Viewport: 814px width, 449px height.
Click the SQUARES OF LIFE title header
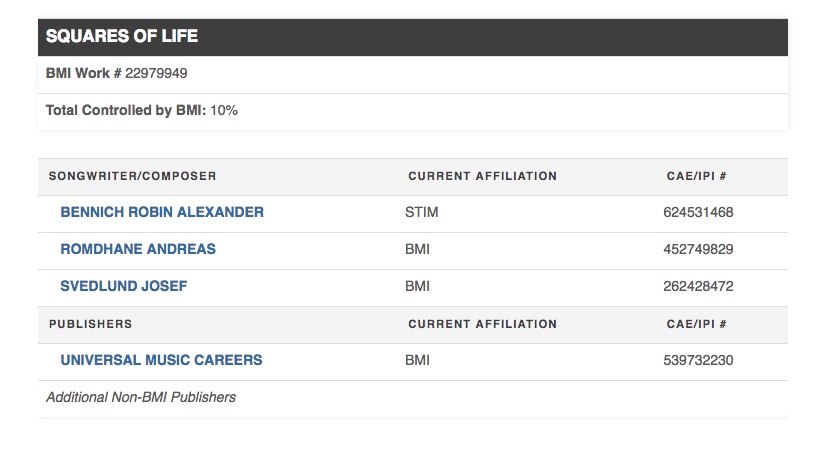(x=122, y=36)
